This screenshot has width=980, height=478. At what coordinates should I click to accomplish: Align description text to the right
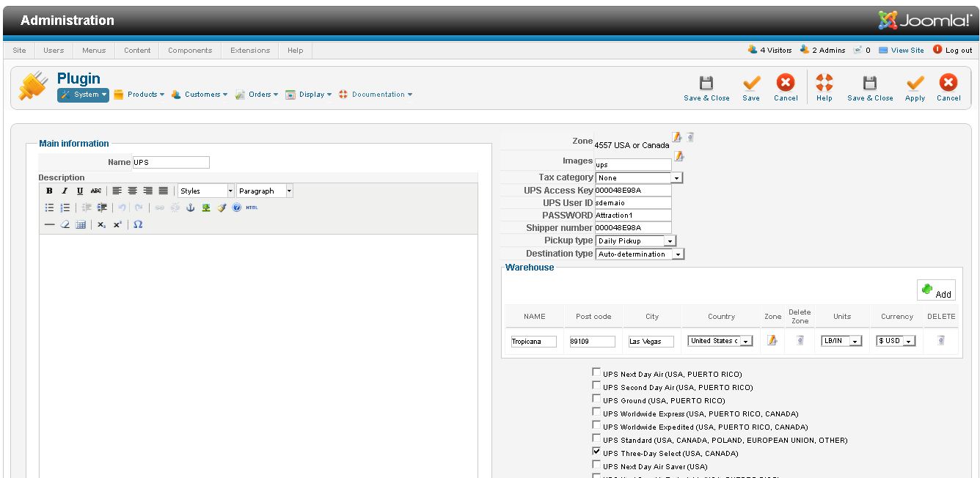coord(147,191)
